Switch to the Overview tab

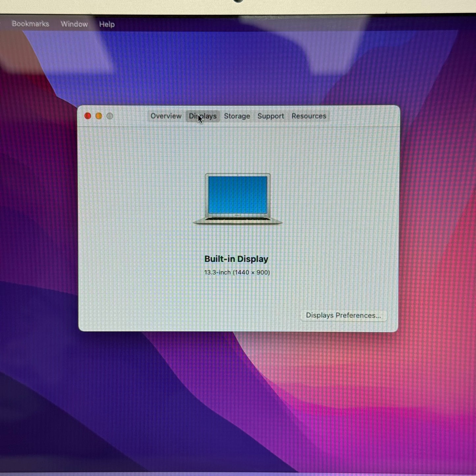point(166,116)
